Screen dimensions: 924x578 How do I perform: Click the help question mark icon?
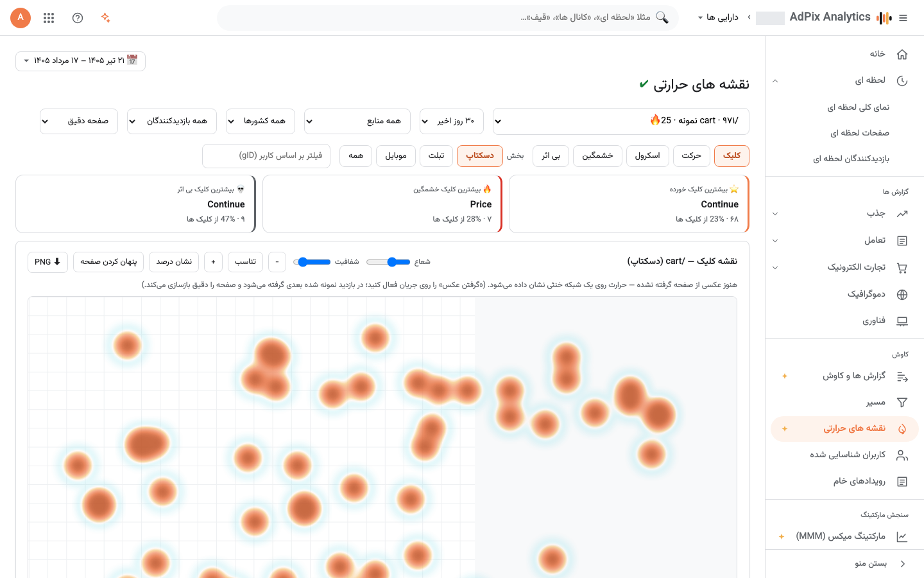point(78,18)
